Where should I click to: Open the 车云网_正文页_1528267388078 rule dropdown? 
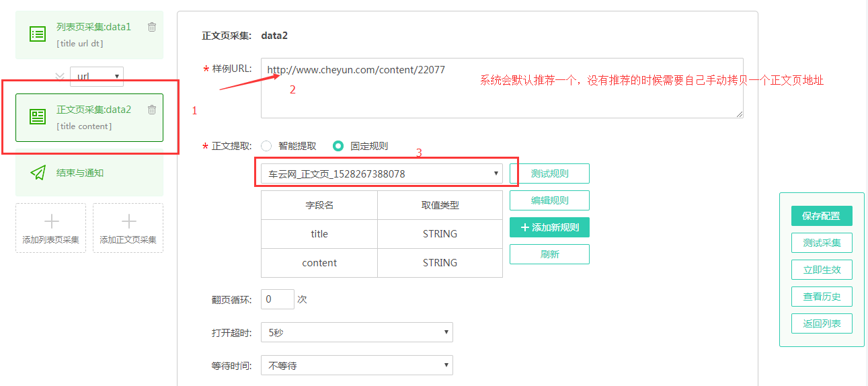(x=382, y=174)
